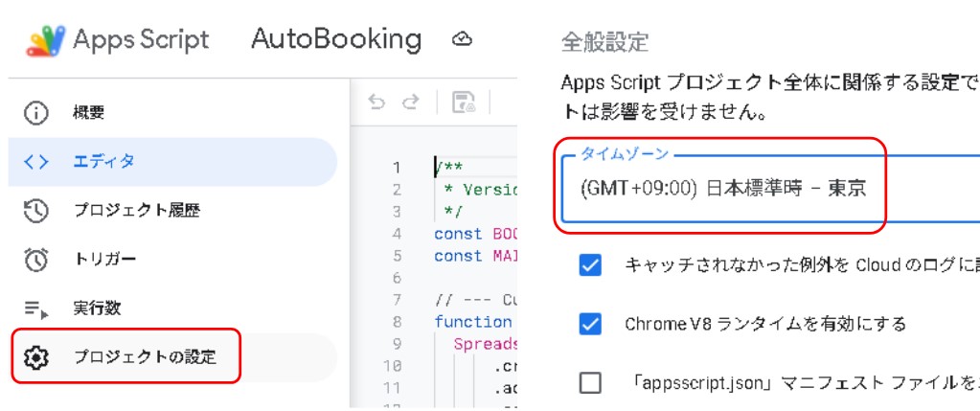The height and width of the screenshot is (411, 980).
Task: Click the cloud save status icon
Action: click(x=463, y=39)
